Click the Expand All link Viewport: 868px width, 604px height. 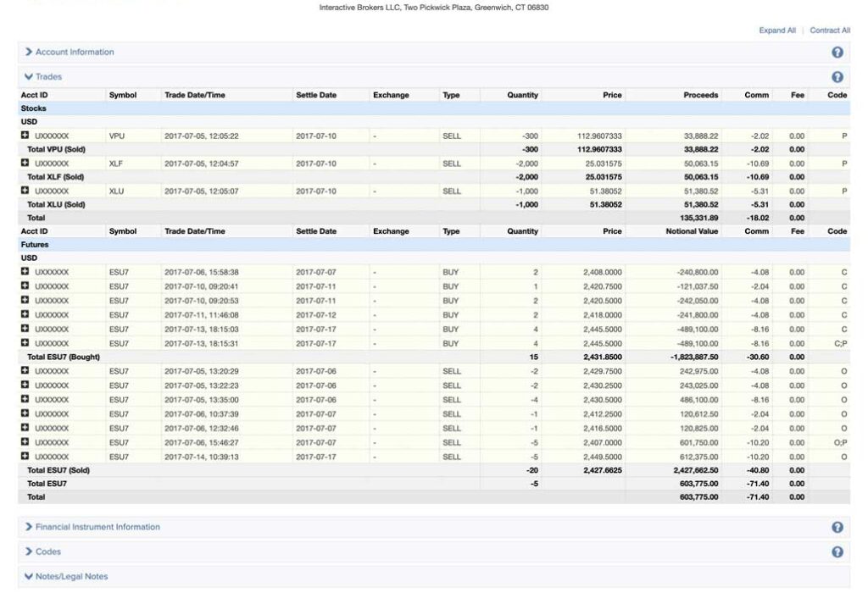point(777,30)
